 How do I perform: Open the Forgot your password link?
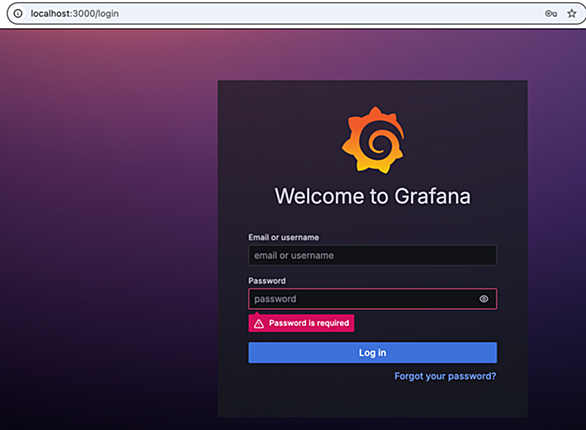[x=445, y=376]
